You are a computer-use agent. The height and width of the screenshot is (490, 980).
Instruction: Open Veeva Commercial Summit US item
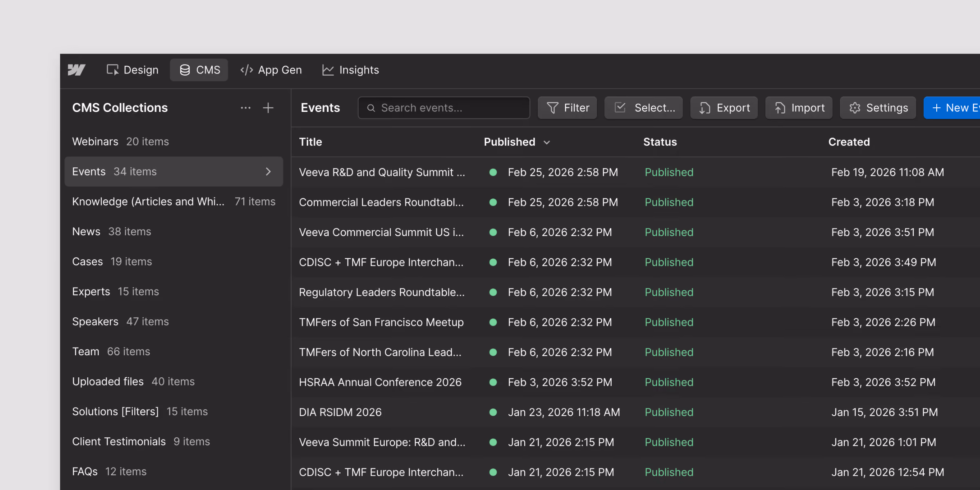(381, 232)
